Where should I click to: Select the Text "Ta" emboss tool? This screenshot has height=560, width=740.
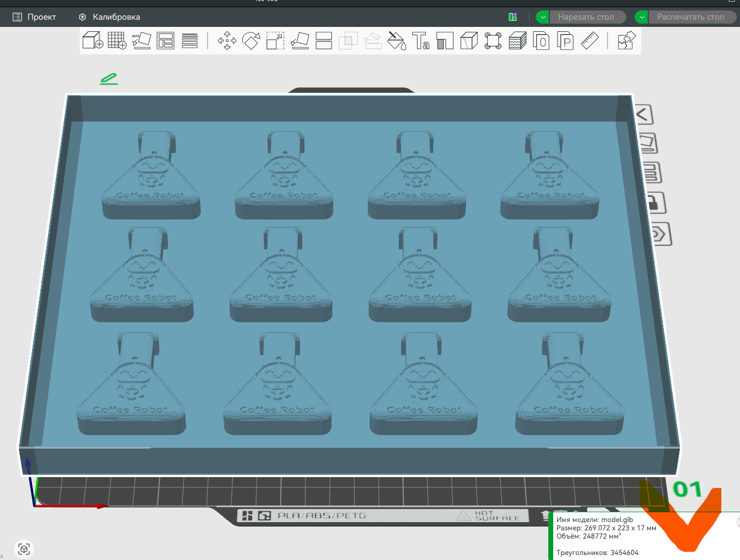click(421, 41)
